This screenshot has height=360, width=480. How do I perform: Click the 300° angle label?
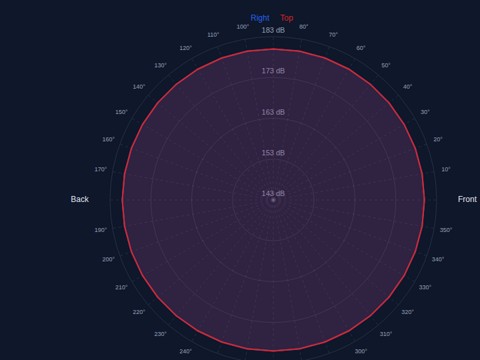click(x=361, y=351)
